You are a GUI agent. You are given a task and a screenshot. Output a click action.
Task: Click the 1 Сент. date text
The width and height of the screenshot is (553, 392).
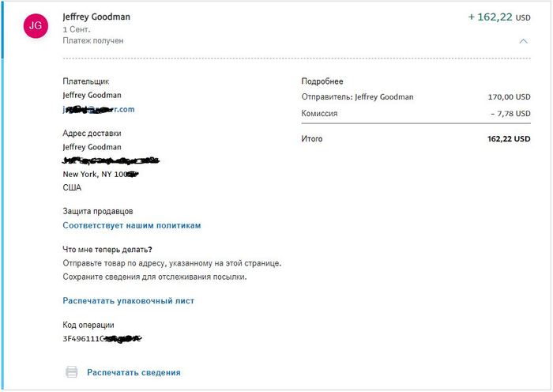pyautogui.click(x=77, y=29)
